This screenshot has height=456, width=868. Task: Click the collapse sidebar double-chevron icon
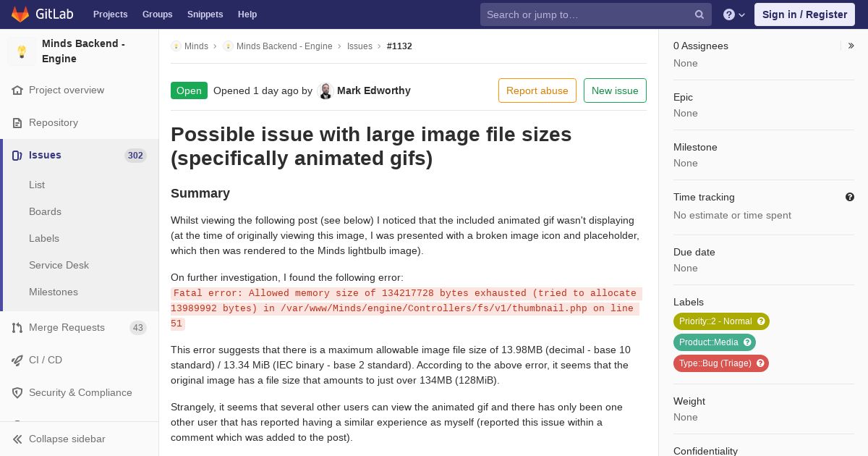(17, 439)
